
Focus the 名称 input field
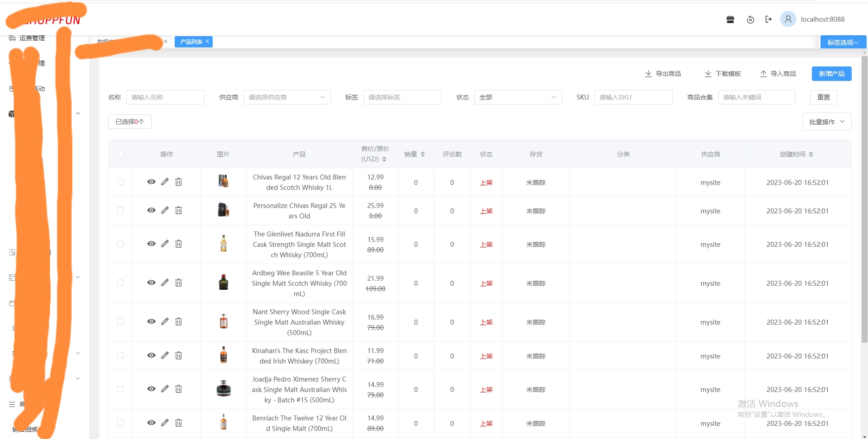[165, 97]
